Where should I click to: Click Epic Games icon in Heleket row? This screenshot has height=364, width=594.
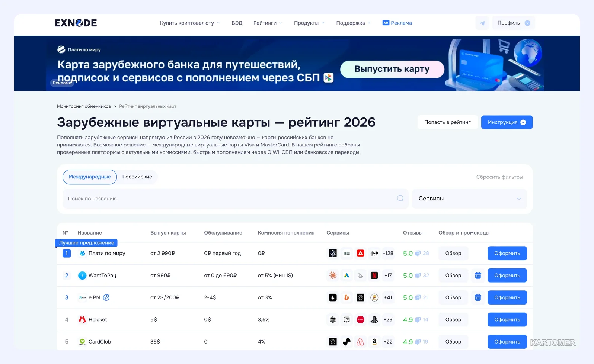pyautogui.click(x=346, y=319)
